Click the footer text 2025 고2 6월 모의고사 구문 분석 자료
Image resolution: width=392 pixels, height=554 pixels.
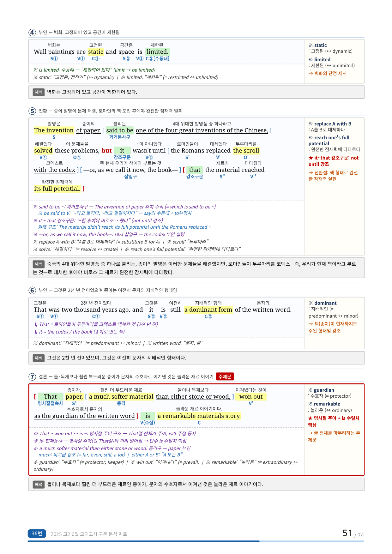pos(89,534)
